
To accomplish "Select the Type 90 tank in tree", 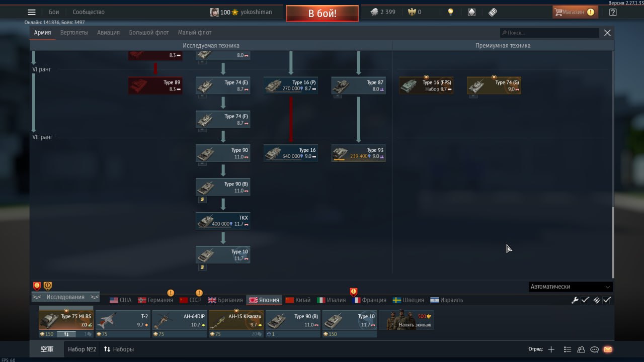I will click(223, 153).
